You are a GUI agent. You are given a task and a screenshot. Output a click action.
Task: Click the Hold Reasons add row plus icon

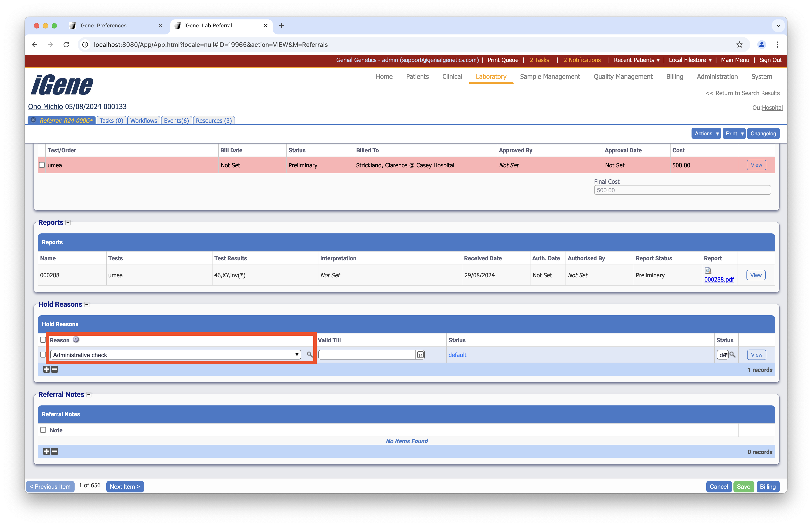coord(46,369)
